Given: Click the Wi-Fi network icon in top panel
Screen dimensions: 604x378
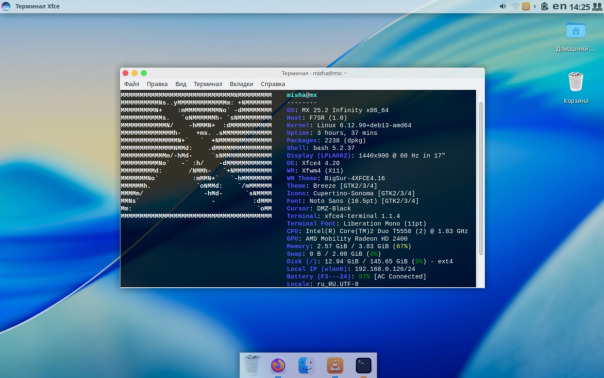Looking at the screenshot, I should click(x=515, y=6).
